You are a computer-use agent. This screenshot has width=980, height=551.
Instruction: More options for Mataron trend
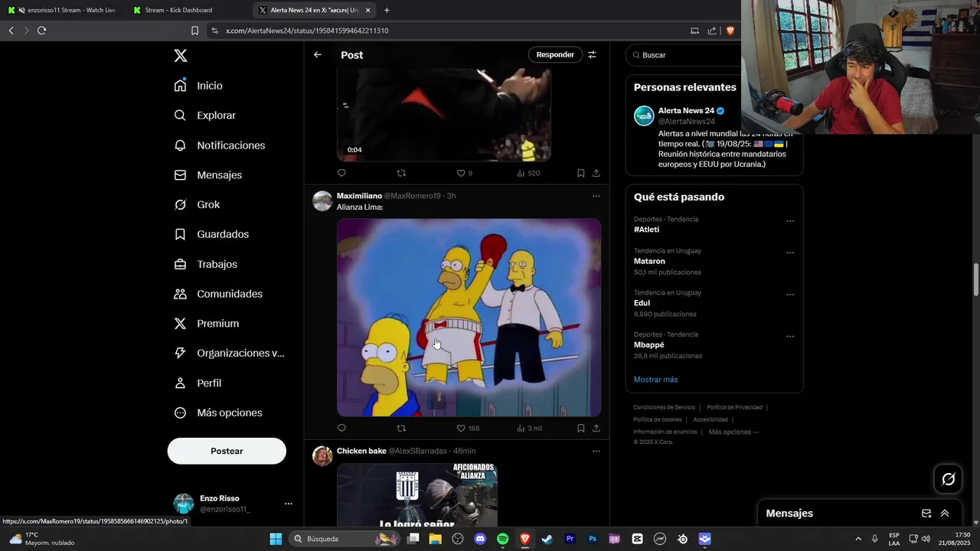[790, 253]
